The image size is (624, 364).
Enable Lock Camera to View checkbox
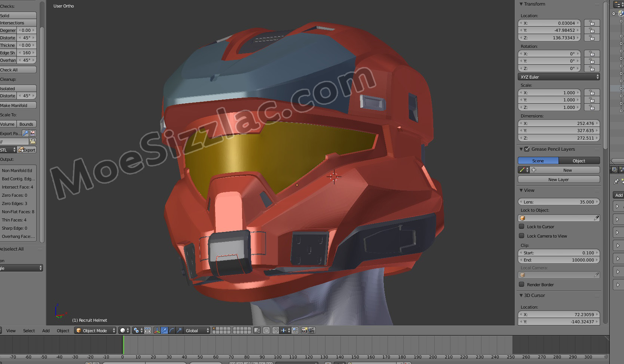pyautogui.click(x=521, y=236)
